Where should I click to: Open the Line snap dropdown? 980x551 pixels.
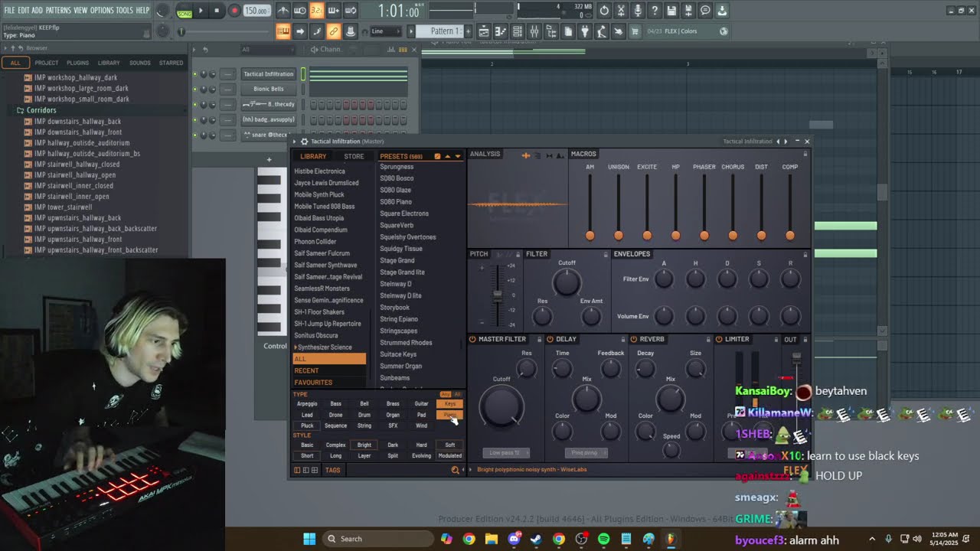[385, 31]
